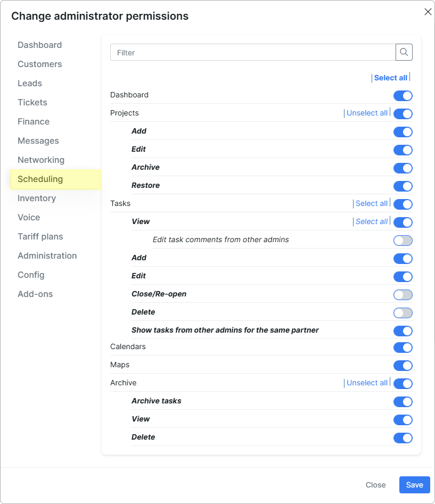Disable Archive tasks permission

403,402
